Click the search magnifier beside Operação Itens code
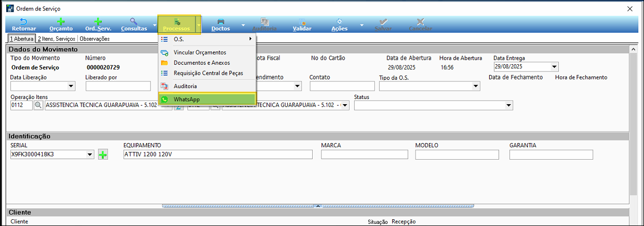The image size is (644, 226). point(38,105)
